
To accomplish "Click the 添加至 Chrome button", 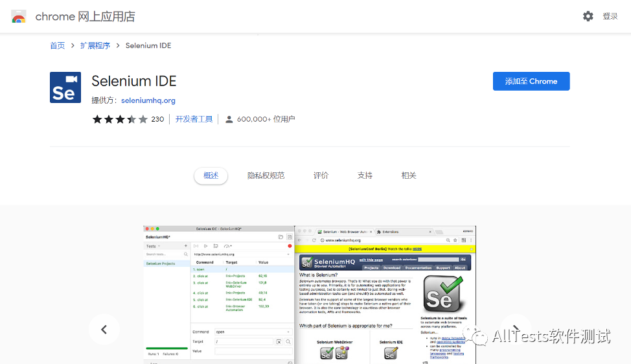I will 531,81.
